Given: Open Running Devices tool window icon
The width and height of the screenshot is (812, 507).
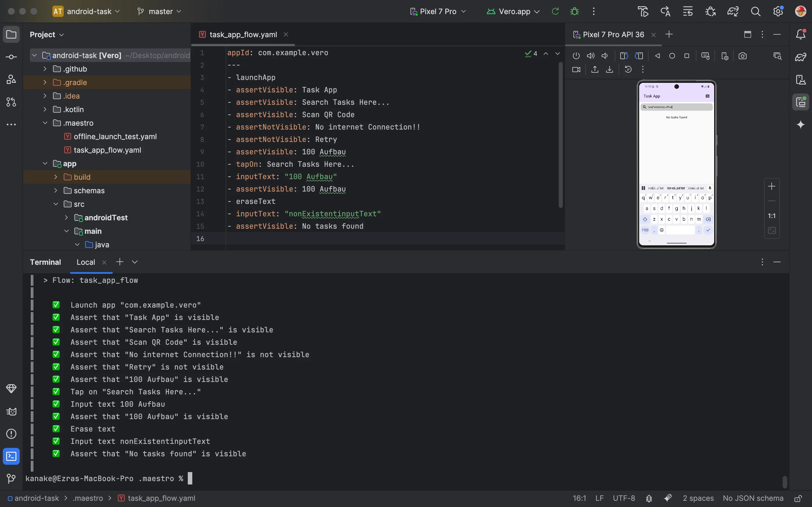Looking at the screenshot, I should click(801, 102).
